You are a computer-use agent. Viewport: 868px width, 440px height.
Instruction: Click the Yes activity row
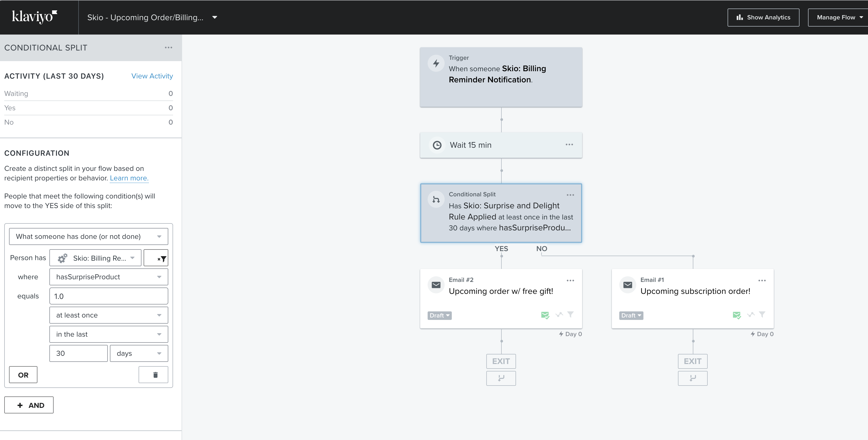pos(89,108)
